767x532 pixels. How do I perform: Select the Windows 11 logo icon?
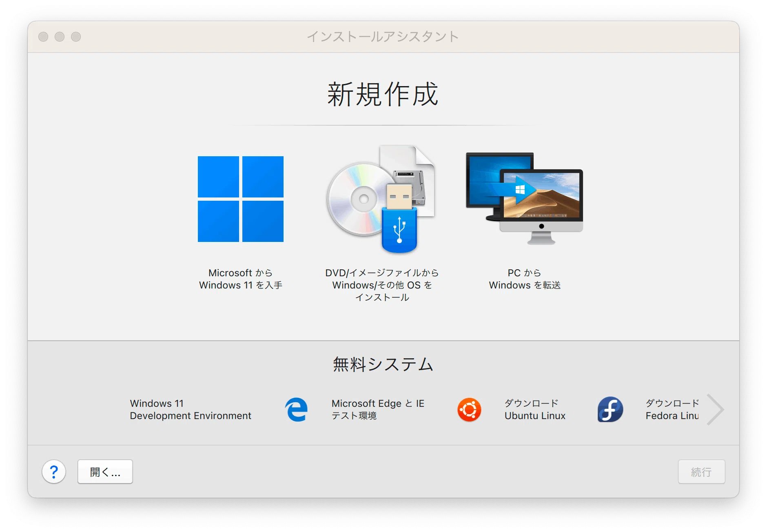[x=241, y=199]
